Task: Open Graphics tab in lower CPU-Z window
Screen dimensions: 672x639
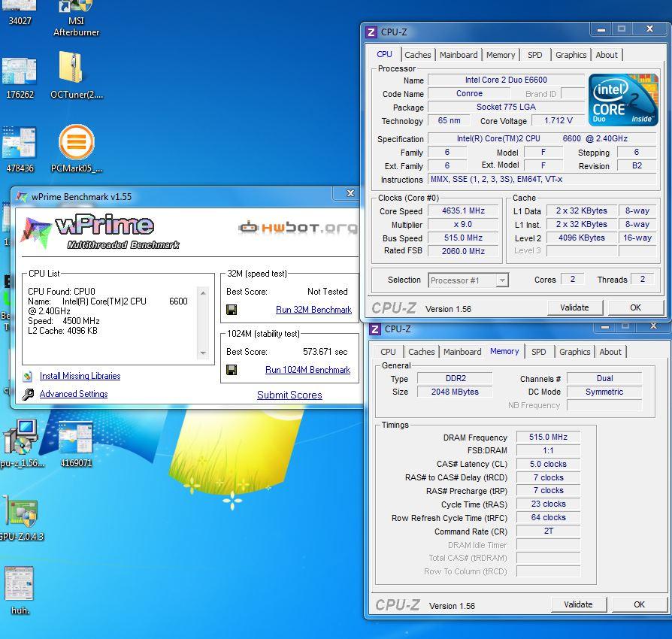Action: click(575, 352)
